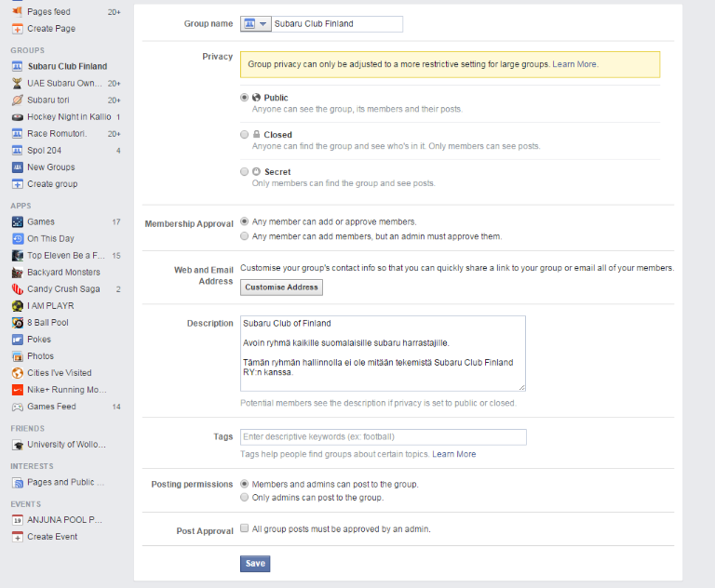The width and height of the screenshot is (715, 588).
Task: Open the Candy Crush Saga app link
Action: pyautogui.click(x=66, y=289)
